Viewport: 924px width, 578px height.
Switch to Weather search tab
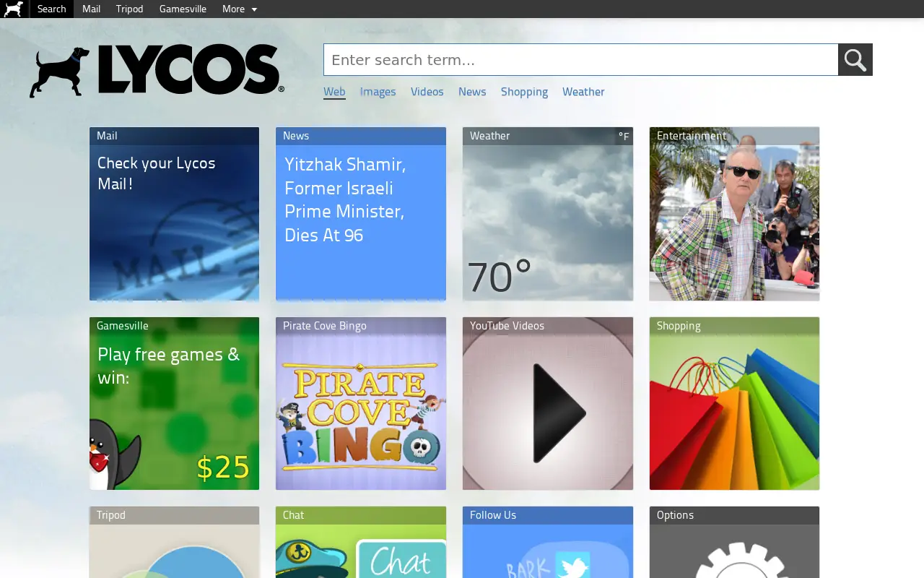click(583, 92)
